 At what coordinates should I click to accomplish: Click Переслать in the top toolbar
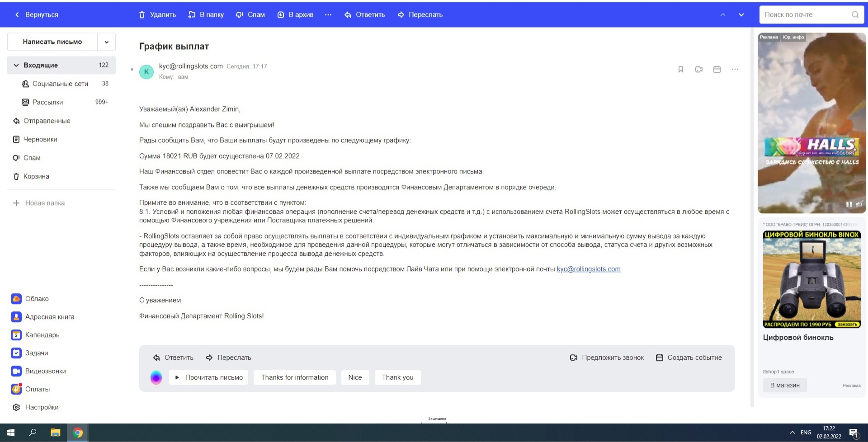pos(420,14)
